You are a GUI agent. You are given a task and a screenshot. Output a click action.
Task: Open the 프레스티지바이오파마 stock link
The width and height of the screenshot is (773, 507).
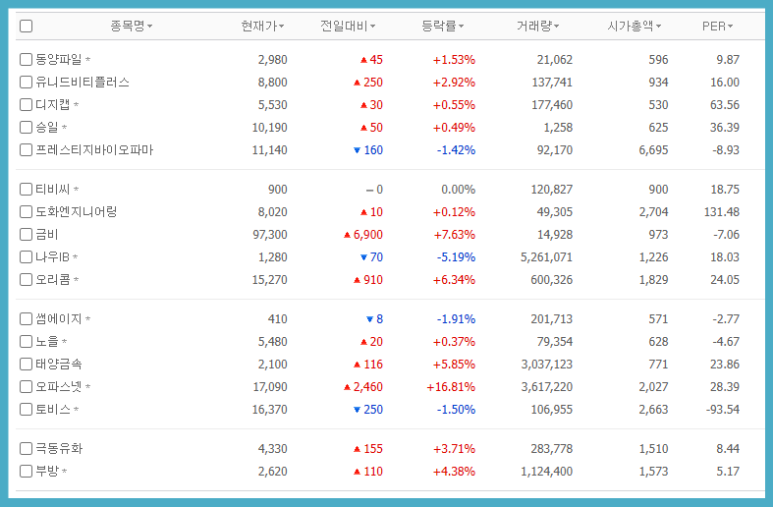[x=94, y=149]
